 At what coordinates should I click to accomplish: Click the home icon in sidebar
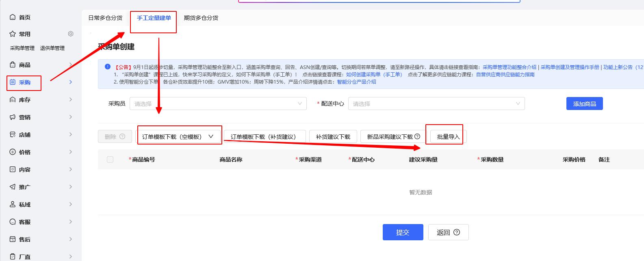[x=13, y=17]
